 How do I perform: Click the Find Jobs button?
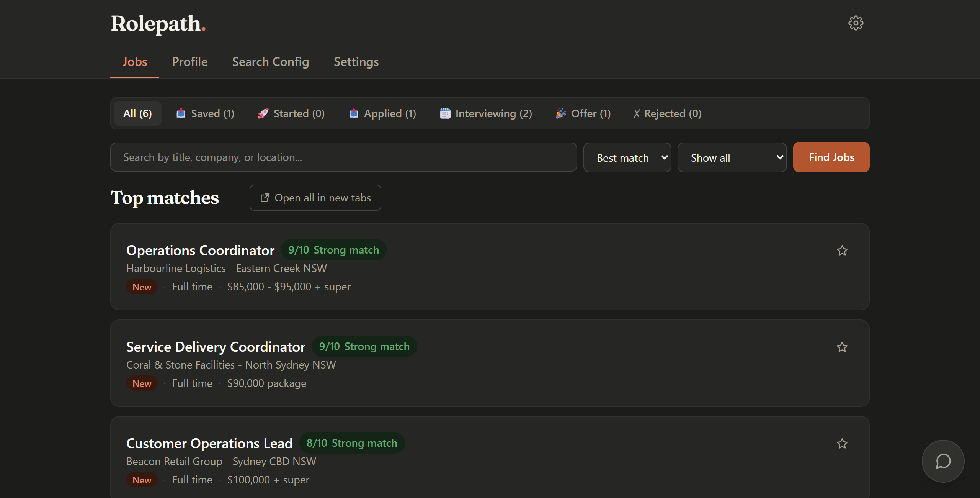[831, 157]
